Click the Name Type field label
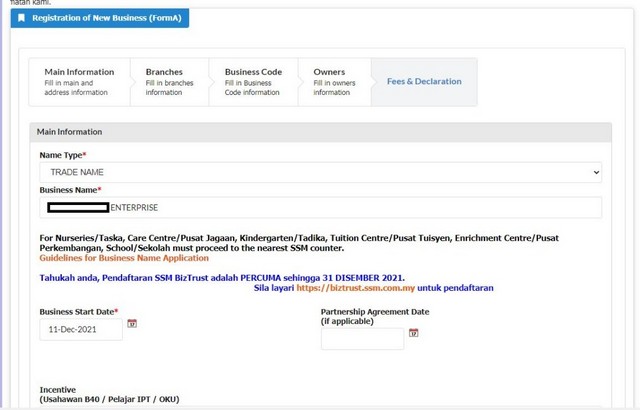 62,155
